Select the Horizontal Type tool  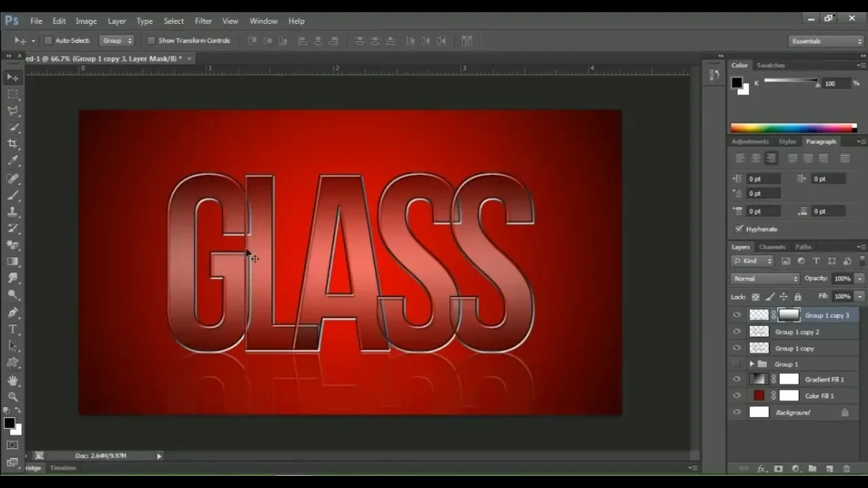13,329
